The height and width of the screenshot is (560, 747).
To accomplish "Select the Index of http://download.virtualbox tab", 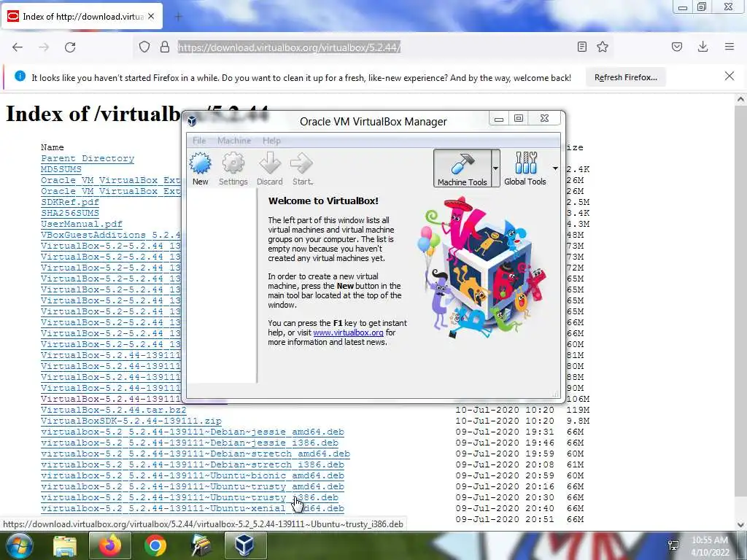I will pyautogui.click(x=82, y=17).
